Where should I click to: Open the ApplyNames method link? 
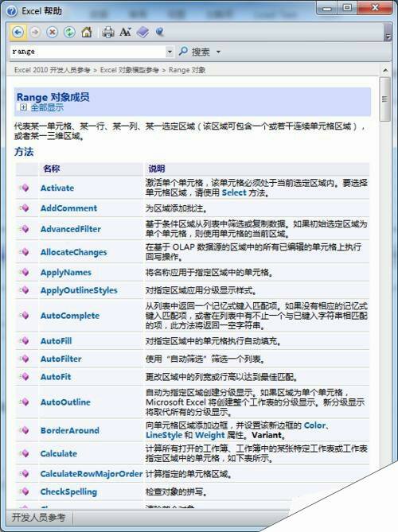pos(66,273)
